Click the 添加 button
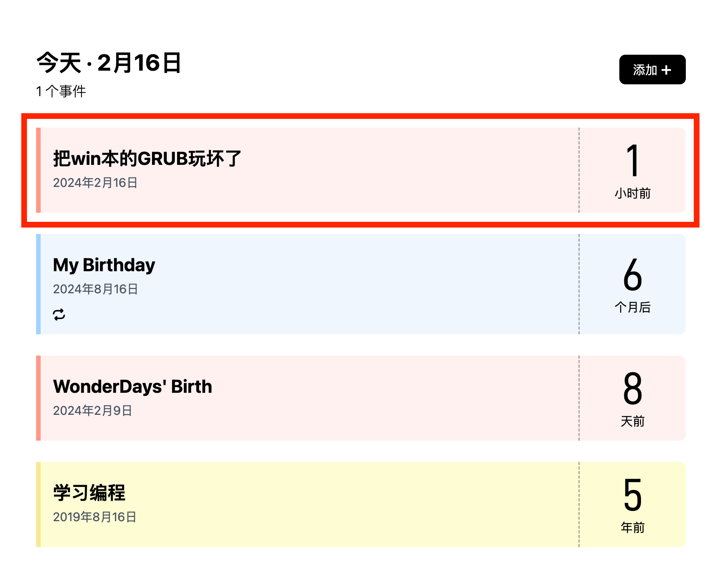This screenshot has width=728, height=585. (x=652, y=70)
